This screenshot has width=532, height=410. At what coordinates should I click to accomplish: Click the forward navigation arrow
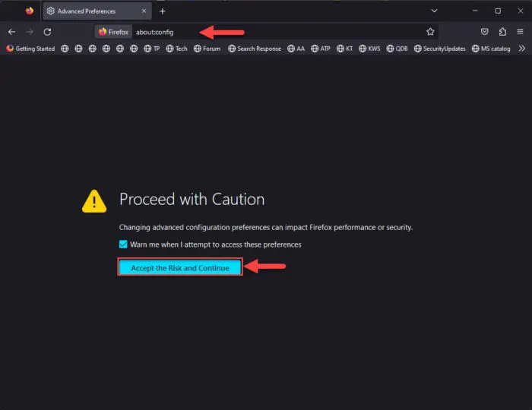tap(30, 32)
